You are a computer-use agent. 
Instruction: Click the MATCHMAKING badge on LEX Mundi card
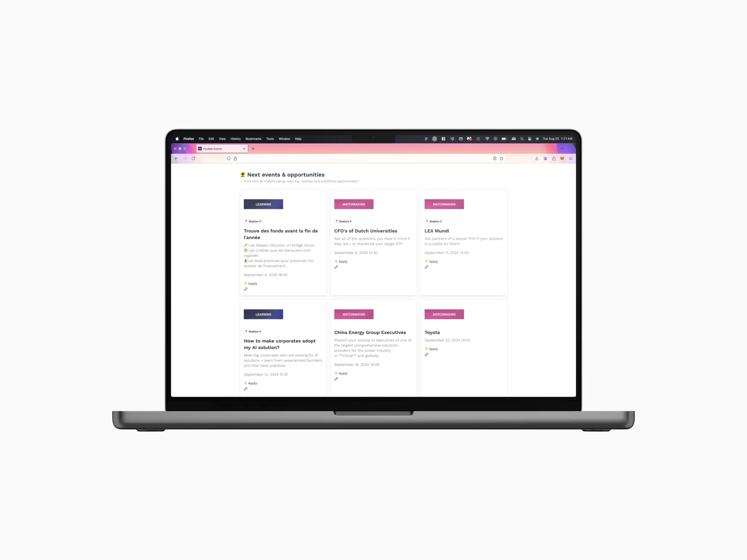click(x=444, y=204)
